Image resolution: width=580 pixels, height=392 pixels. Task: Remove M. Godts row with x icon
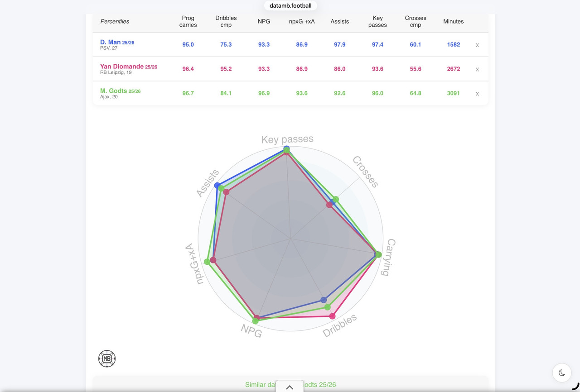point(477,94)
